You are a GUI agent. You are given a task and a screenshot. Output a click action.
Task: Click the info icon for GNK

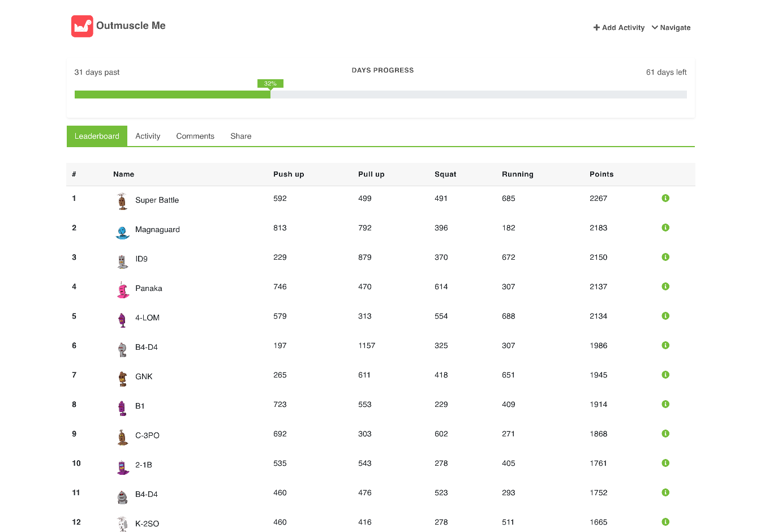tap(665, 375)
